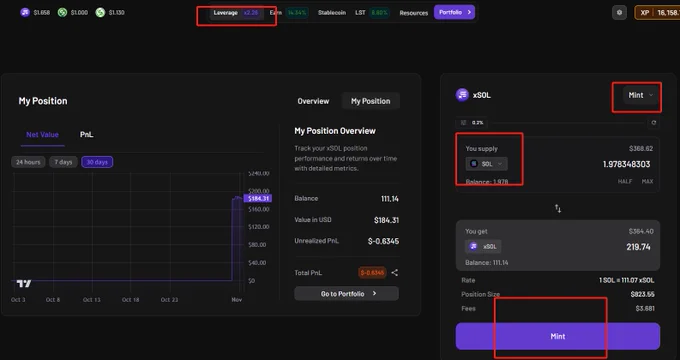Click the xSOL output token selector
The height and width of the screenshot is (360, 680).
pos(483,246)
